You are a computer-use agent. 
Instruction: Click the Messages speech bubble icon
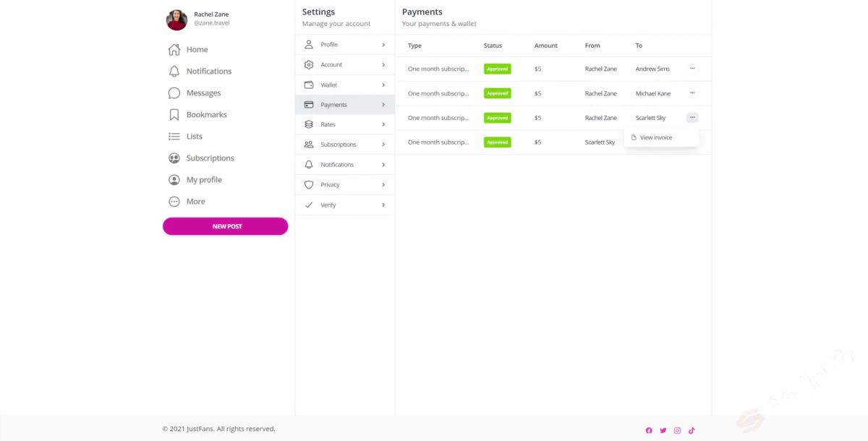pos(174,93)
